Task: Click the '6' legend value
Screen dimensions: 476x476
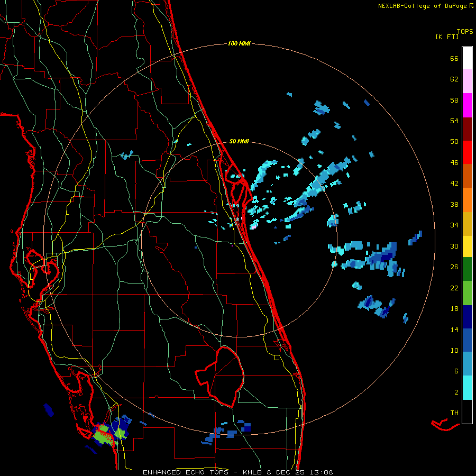Action: click(456, 371)
